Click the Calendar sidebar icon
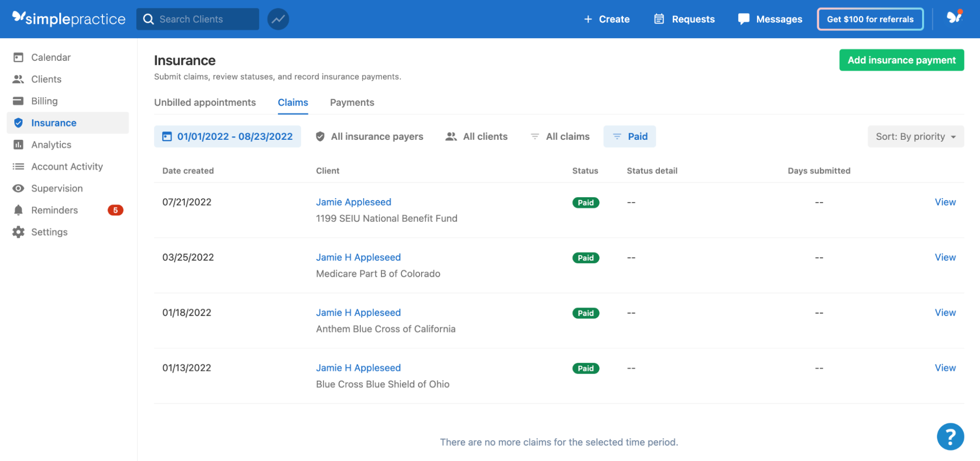This screenshot has width=980, height=461. click(19, 57)
